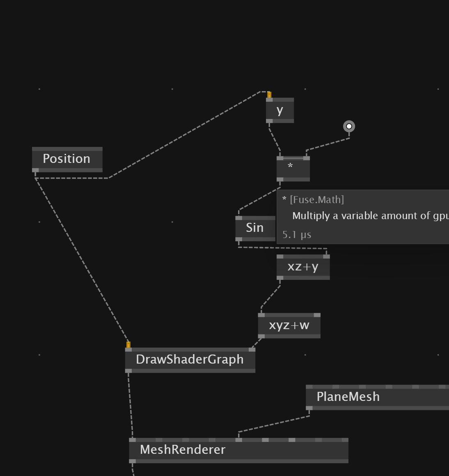Select the multiply (*) node

pos(293,169)
